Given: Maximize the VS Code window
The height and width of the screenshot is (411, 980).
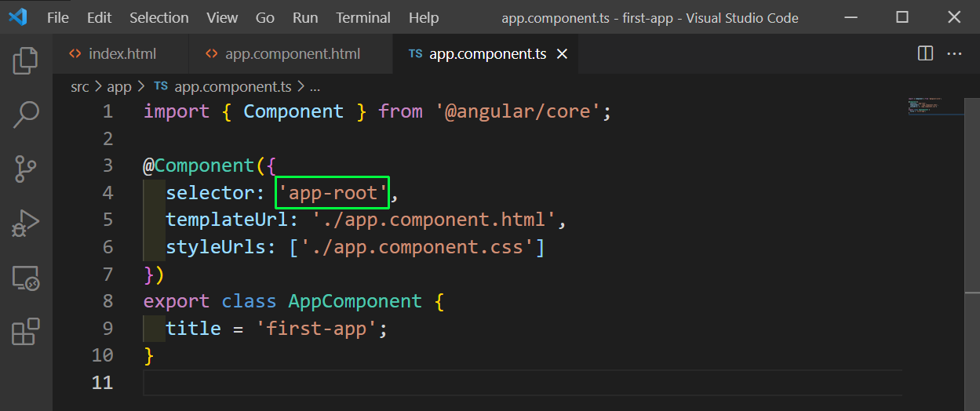Looking at the screenshot, I should click(902, 17).
